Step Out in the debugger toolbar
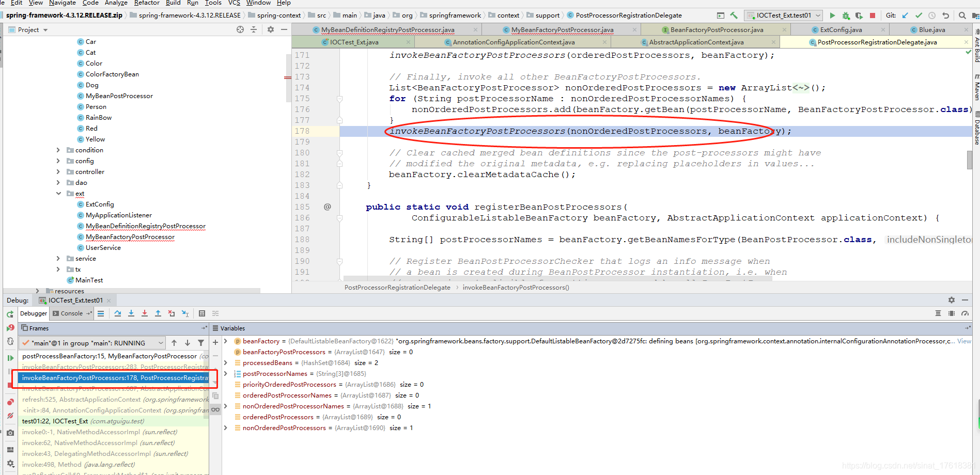This screenshot has width=980, height=475. [x=158, y=313]
